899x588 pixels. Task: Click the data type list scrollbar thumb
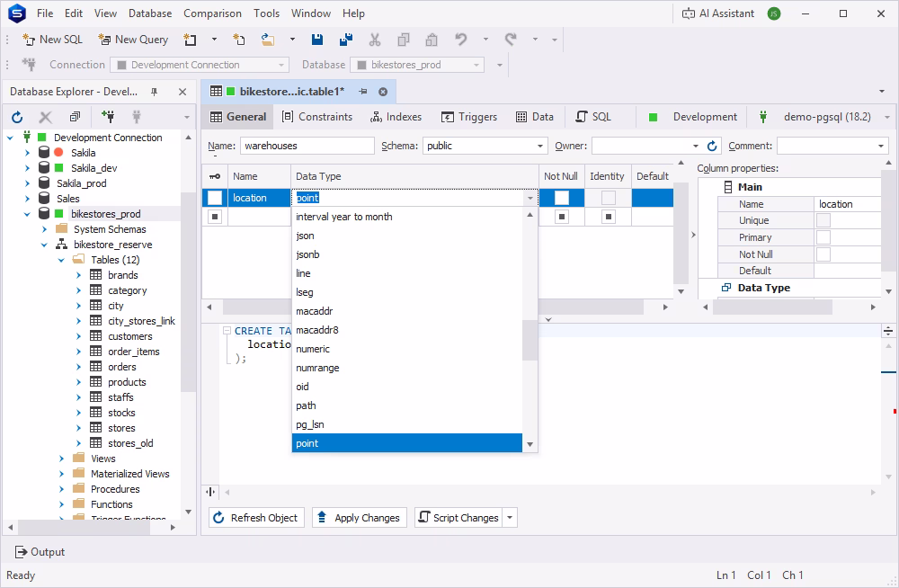(x=530, y=340)
